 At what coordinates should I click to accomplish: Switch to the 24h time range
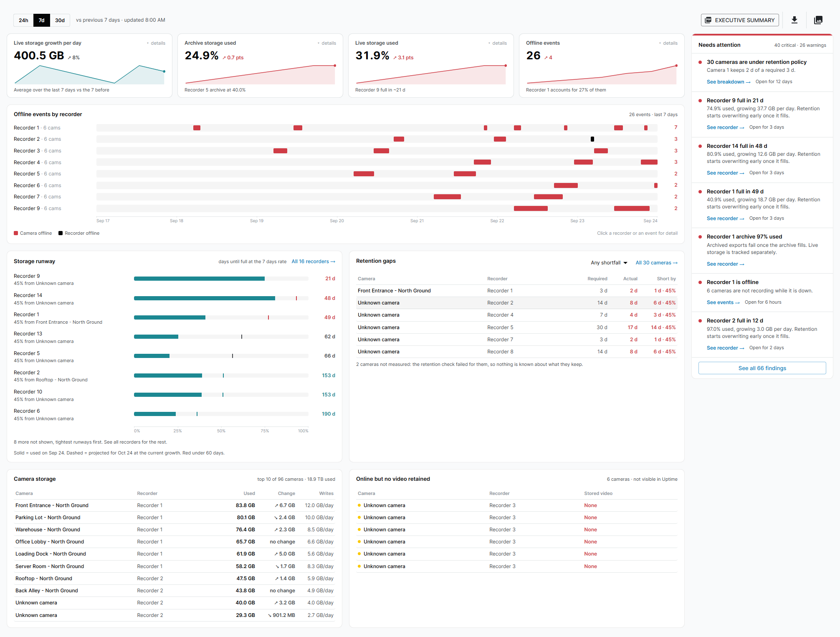click(x=23, y=20)
